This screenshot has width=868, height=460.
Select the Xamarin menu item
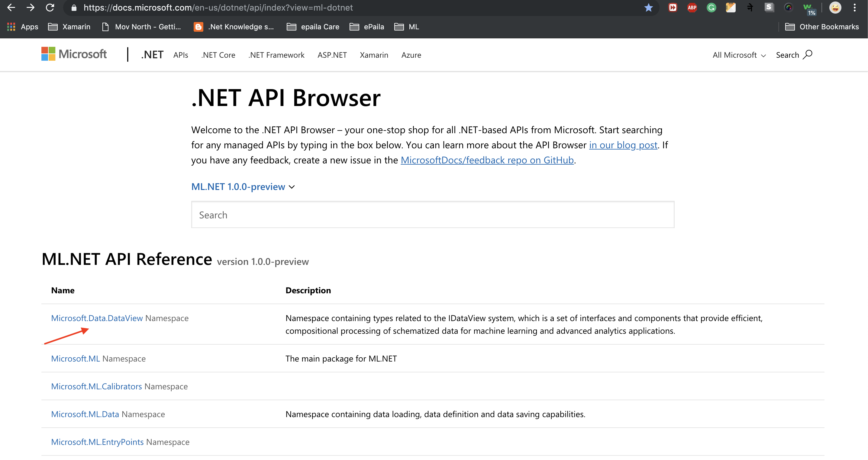coord(374,55)
